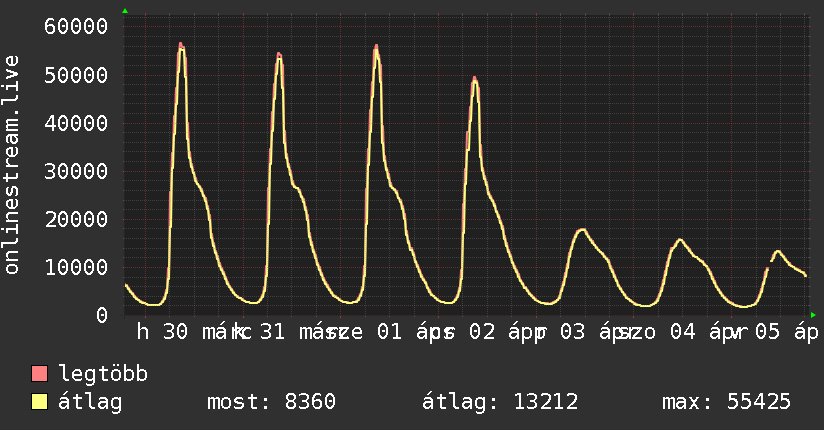The width and height of the screenshot is (824, 430).
Task: Click the onlinestream.live vertical axis title
Action: click(11, 165)
